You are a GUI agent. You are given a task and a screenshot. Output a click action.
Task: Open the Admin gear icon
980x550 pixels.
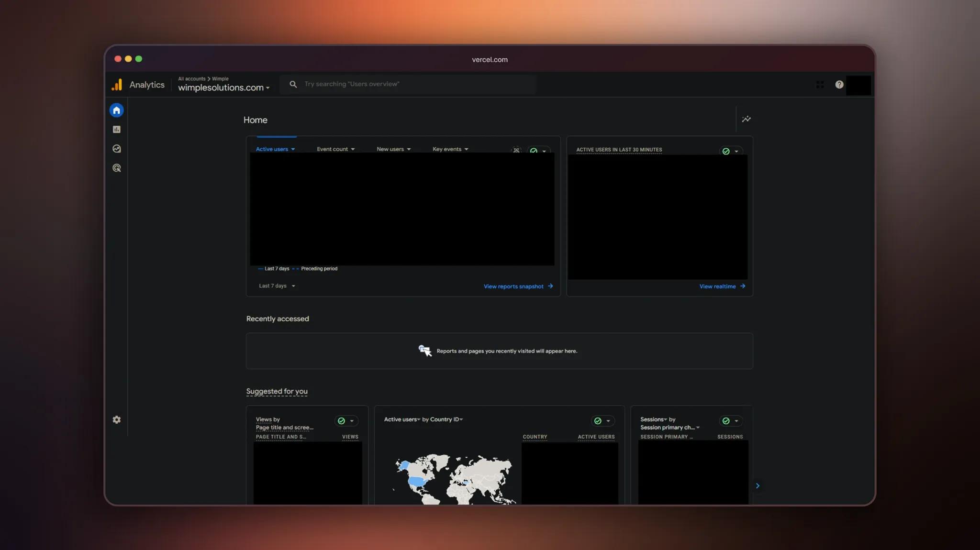[x=116, y=419]
